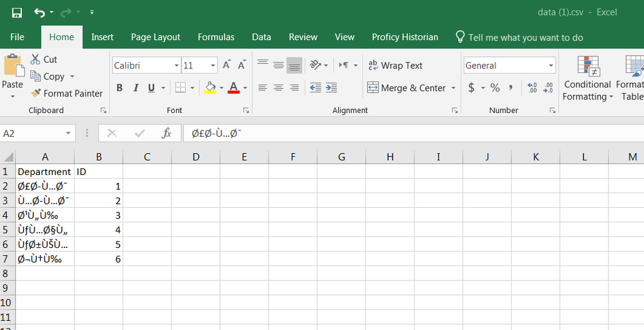The height and width of the screenshot is (330, 644).
Task: Switch to the Formulas tab
Action: [x=216, y=37]
